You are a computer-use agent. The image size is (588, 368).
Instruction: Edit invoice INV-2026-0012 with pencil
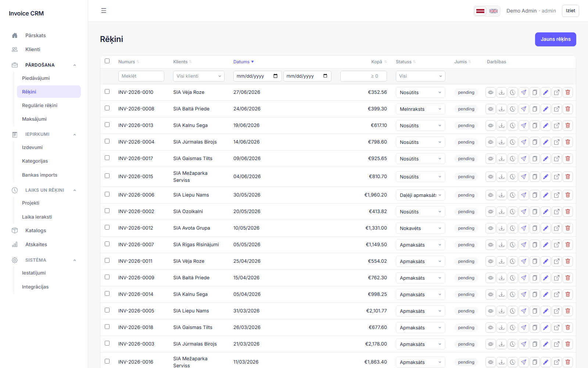tap(546, 228)
